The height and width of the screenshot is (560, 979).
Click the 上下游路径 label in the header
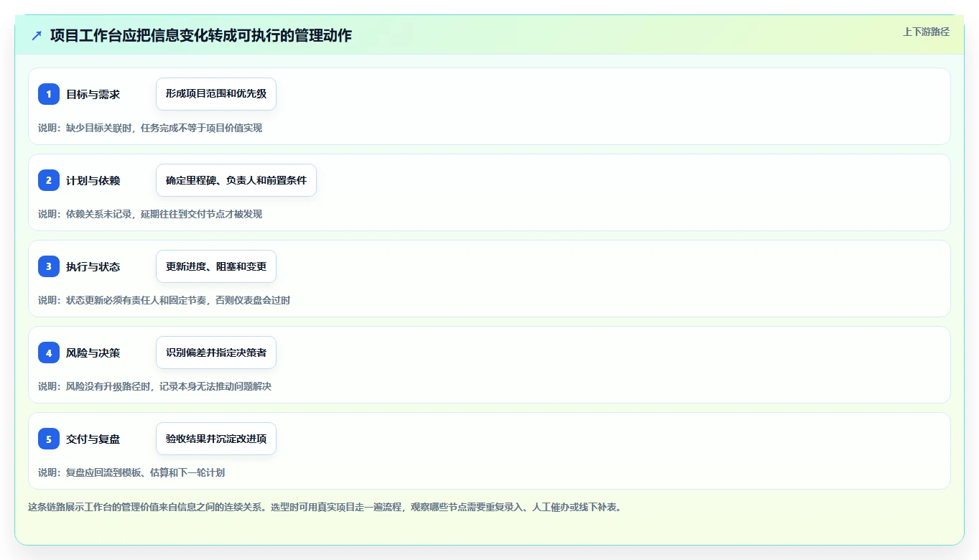(926, 32)
